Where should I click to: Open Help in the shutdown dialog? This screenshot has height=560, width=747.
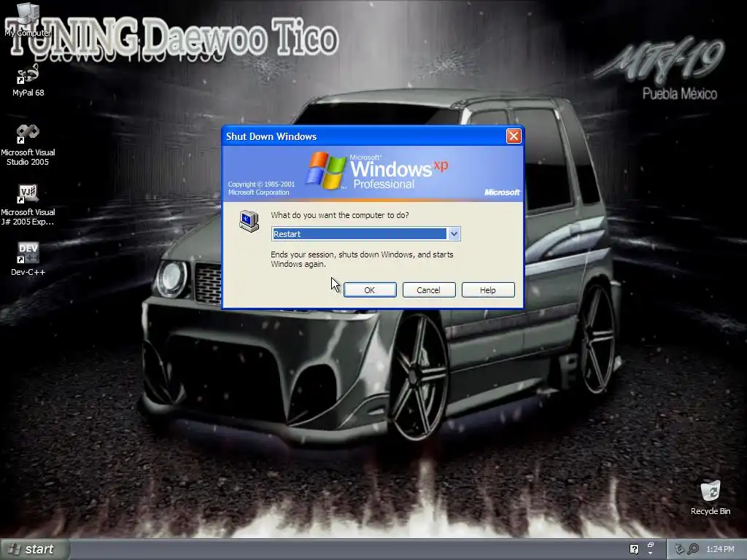(x=488, y=290)
